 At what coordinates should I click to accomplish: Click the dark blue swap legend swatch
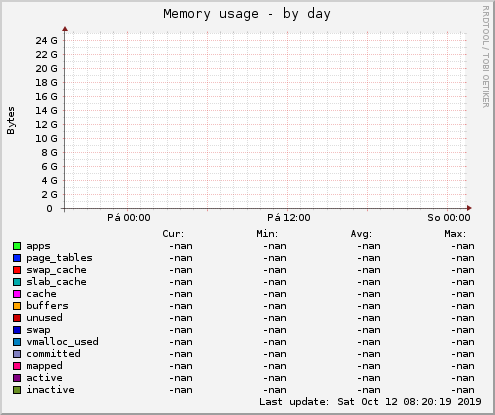click(x=17, y=330)
